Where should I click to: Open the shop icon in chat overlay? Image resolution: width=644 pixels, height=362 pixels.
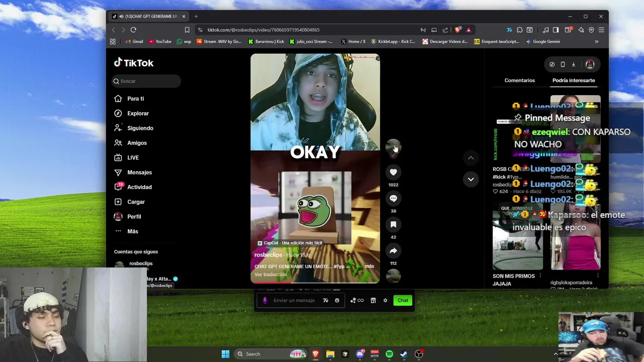(x=373, y=301)
